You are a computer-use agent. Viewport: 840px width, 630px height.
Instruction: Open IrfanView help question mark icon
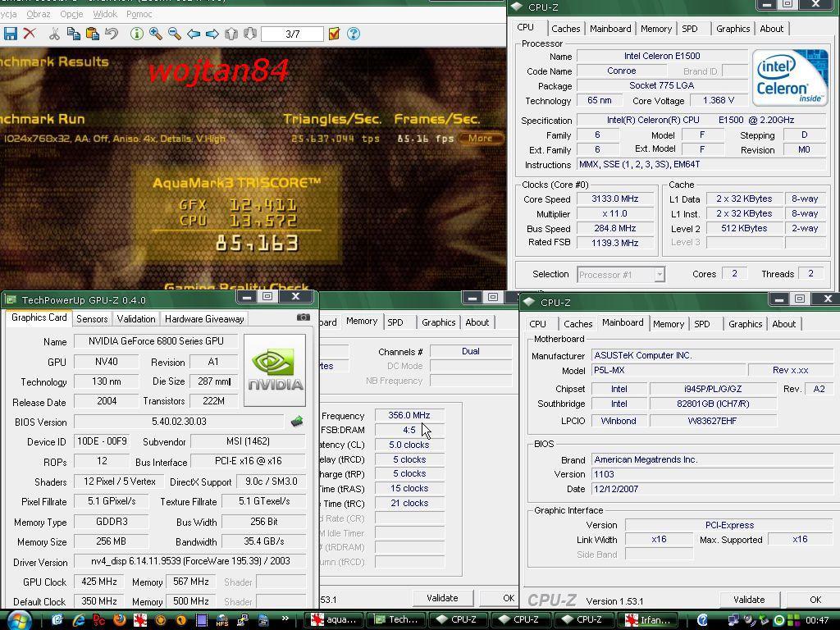pyautogui.click(x=353, y=34)
